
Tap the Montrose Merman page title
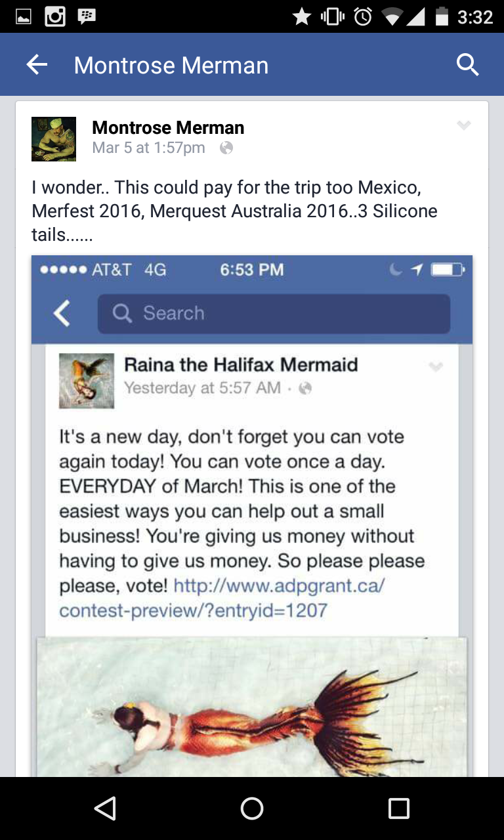pyautogui.click(x=171, y=65)
